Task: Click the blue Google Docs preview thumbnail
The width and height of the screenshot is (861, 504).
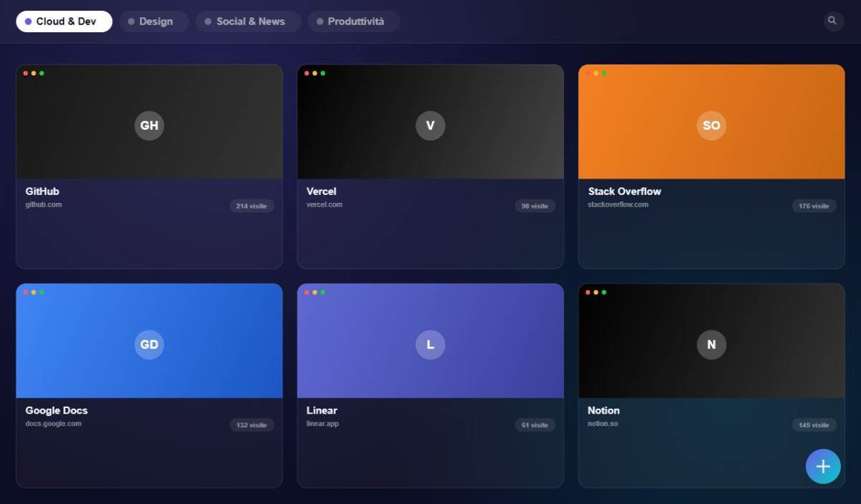Action: coord(149,341)
